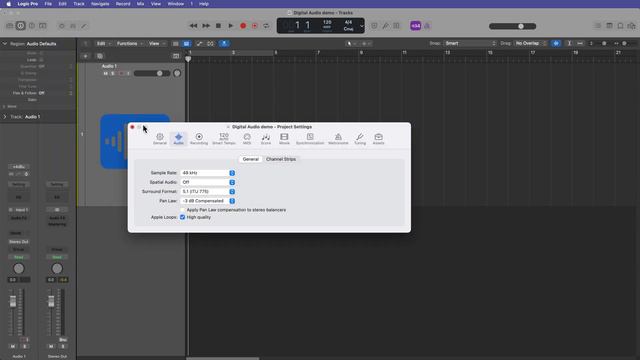Mute the Audio 1 track header

(x=105, y=73)
